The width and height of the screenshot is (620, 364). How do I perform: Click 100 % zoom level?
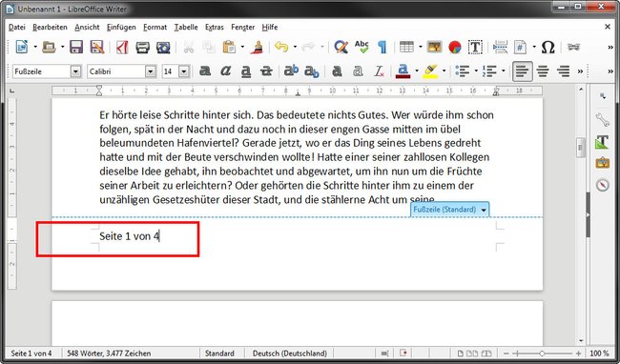pos(599,354)
